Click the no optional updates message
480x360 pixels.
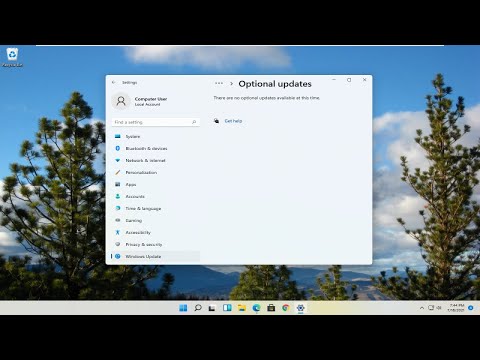point(267,98)
